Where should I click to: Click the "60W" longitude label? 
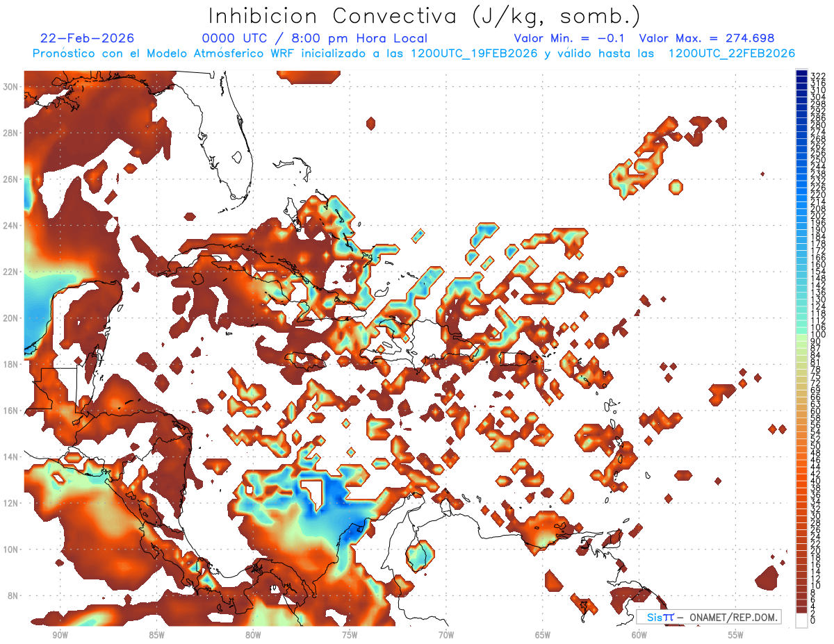click(639, 636)
